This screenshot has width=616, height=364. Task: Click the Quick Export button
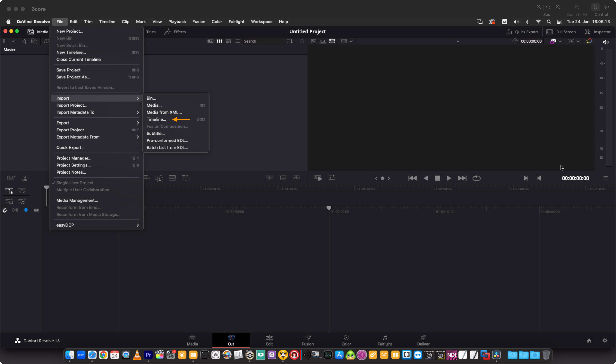point(522,32)
